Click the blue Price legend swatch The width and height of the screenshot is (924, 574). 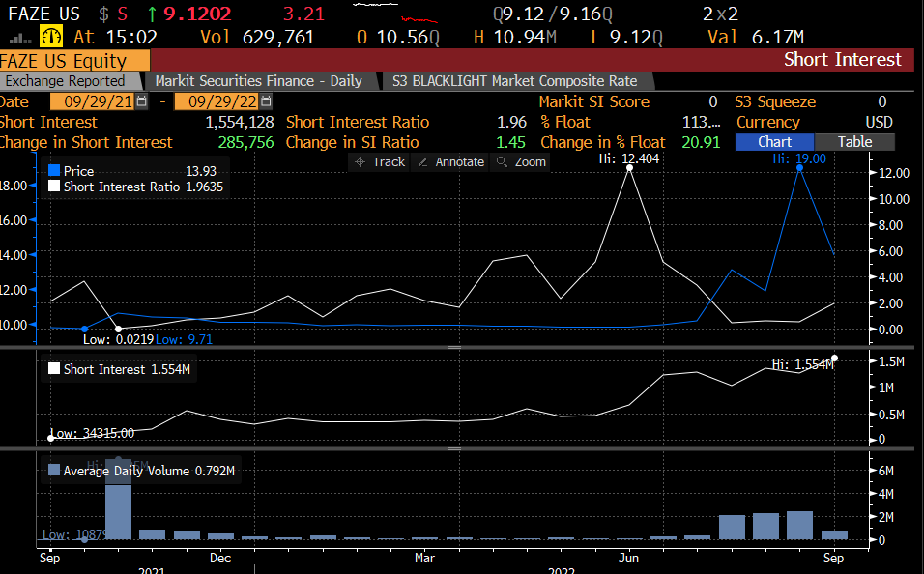pyautogui.click(x=54, y=171)
